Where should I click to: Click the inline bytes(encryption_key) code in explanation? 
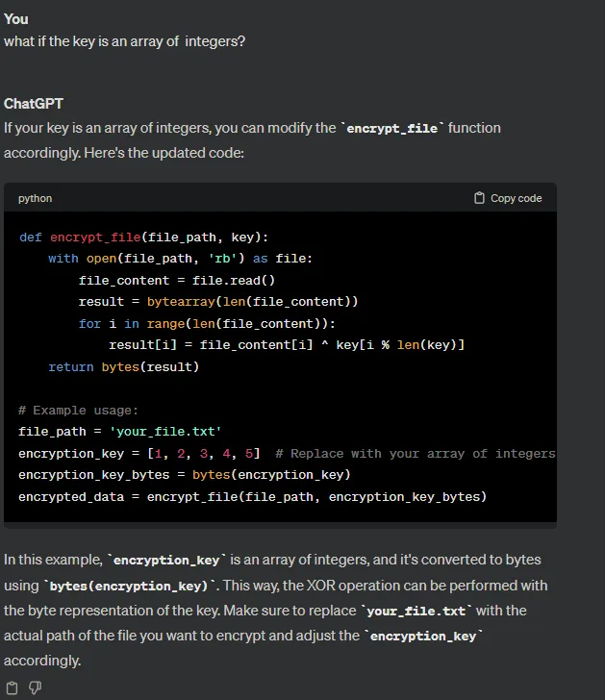(x=129, y=587)
